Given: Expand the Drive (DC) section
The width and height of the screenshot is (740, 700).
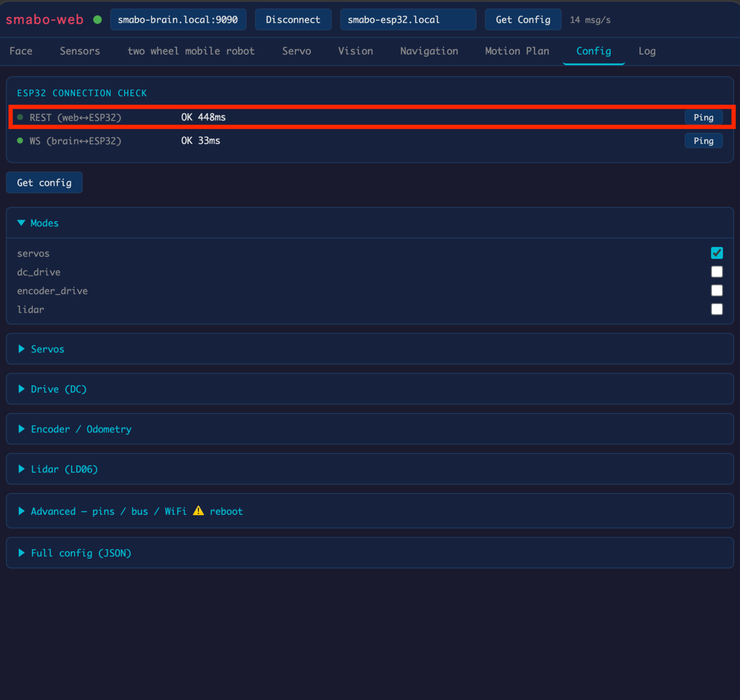Looking at the screenshot, I should coord(370,389).
